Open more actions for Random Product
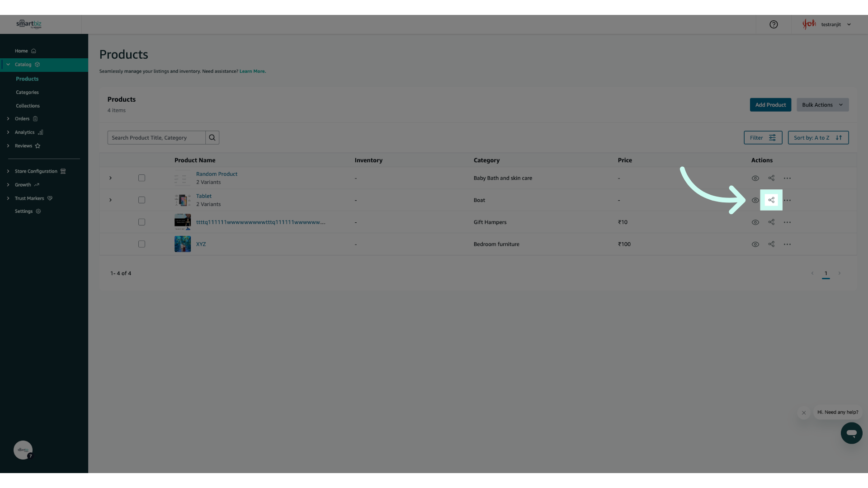Viewport: 868px width, 488px height. pyautogui.click(x=787, y=178)
